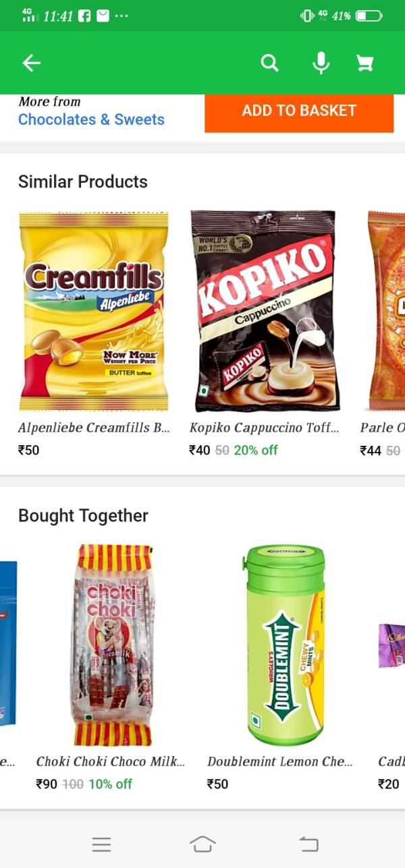
Task: Tap the back arrow in the header
Action: (x=32, y=63)
